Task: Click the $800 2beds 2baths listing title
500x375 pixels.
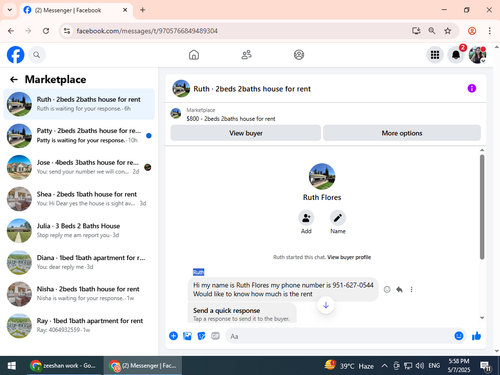Action: pyautogui.click(x=231, y=119)
